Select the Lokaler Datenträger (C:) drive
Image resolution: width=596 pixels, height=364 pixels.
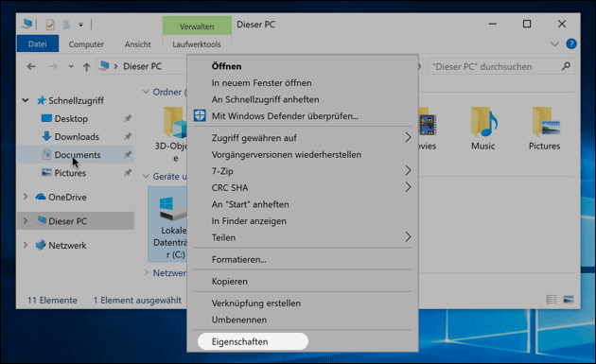click(167, 224)
